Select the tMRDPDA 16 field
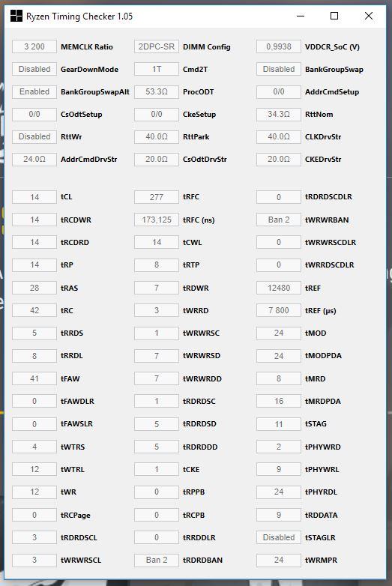Image resolution: width=392 pixels, height=586 pixels. (x=279, y=401)
